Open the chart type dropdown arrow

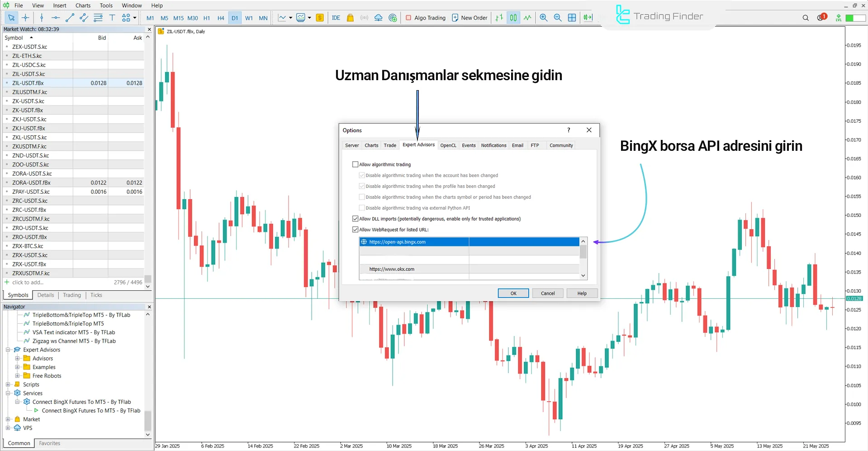[291, 18]
